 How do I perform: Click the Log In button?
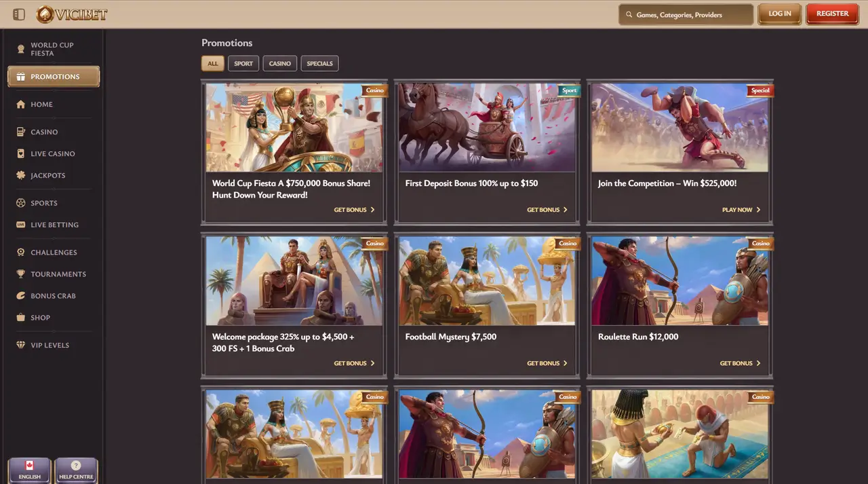pyautogui.click(x=780, y=14)
